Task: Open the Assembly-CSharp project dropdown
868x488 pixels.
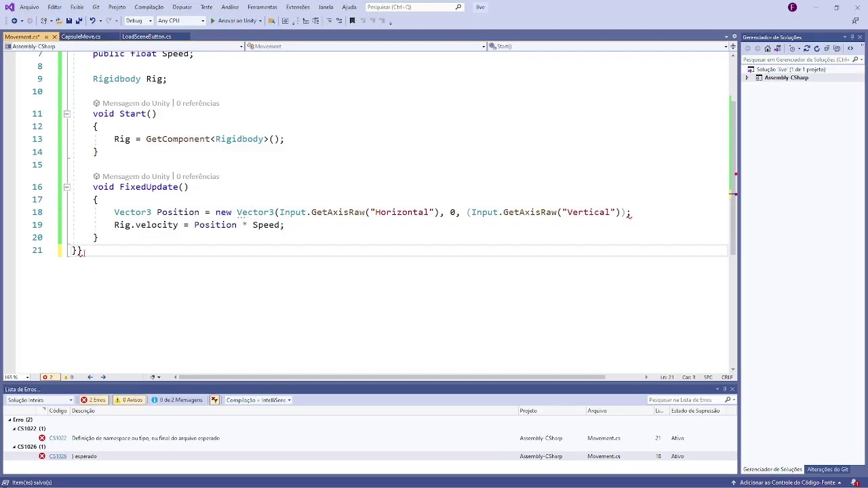Action: [123, 46]
